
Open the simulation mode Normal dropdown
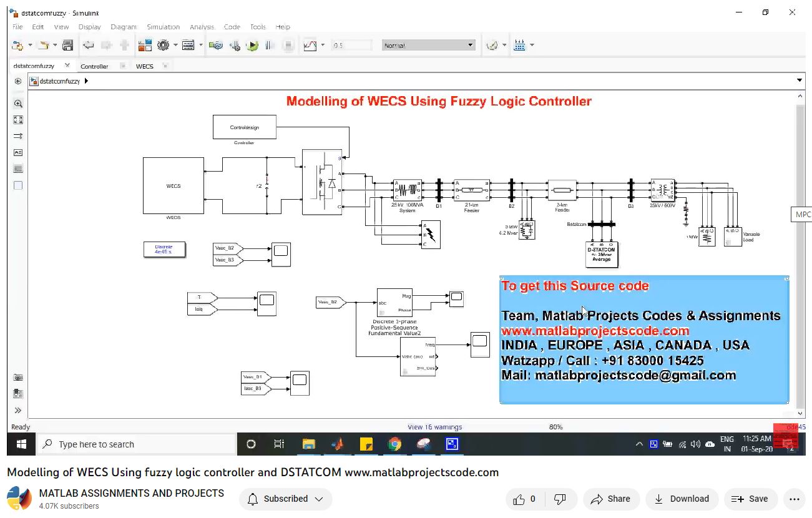[x=428, y=46]
